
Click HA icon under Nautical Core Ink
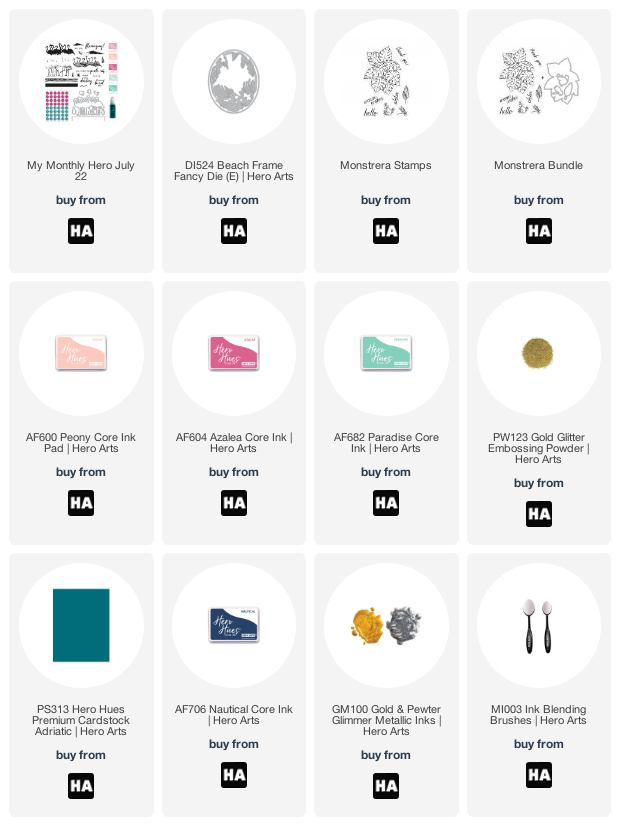[234, 775]
